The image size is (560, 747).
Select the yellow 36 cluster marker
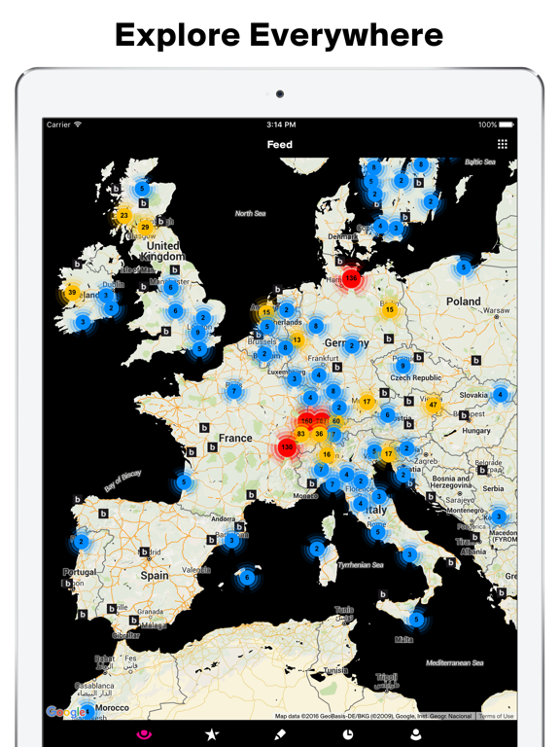pyautogui.click(x=319, y=434)
